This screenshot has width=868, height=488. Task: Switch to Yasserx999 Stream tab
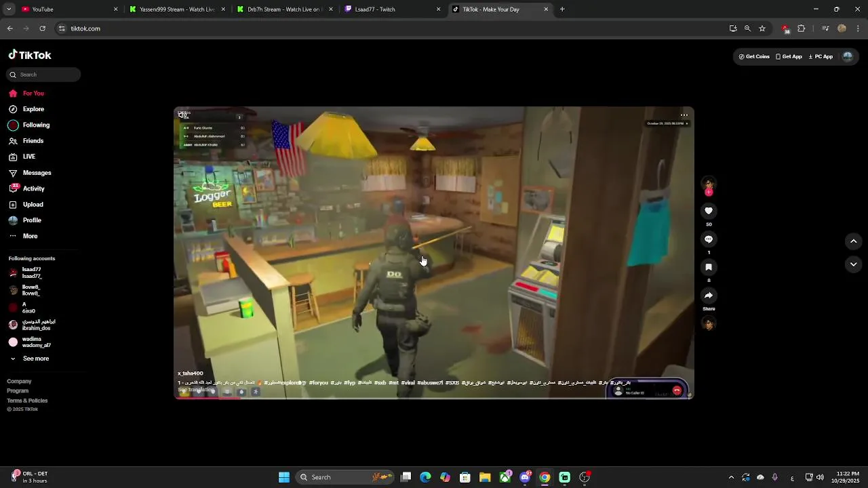[176, 9]
